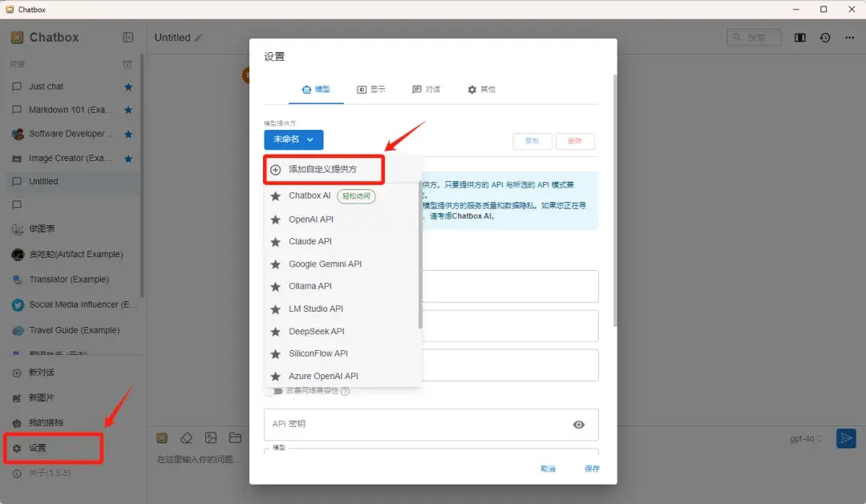Open the 贪吃蛇(Artifact Example) conversation
Image resolution: width=866 pixels, height=504 pixels.
pos(73,255)
